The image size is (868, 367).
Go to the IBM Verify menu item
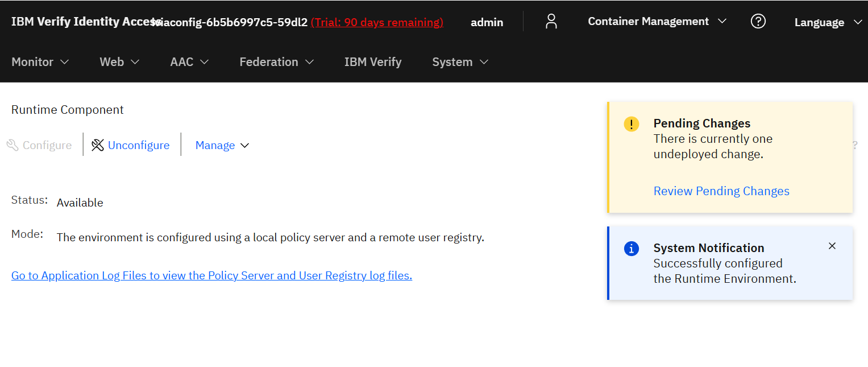(x=373, y=62)
